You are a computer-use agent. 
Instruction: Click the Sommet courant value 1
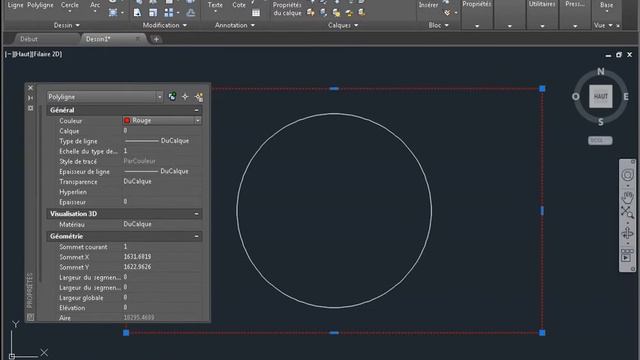[x=125, y=247]
